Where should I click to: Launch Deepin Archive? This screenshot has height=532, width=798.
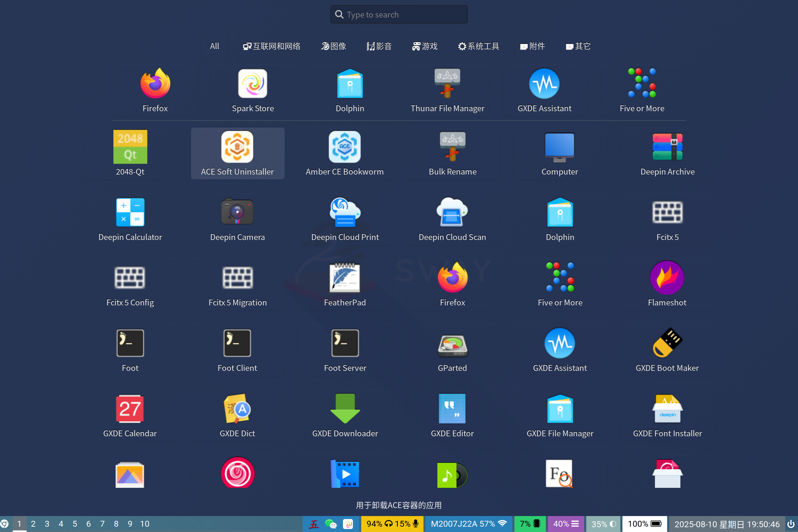(x=667, y=153)
